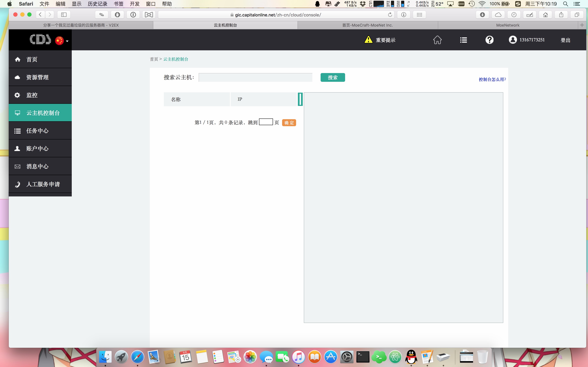Reload the page using refresh icon
This screenshot has height=367, width=588.
click(390, 15)
